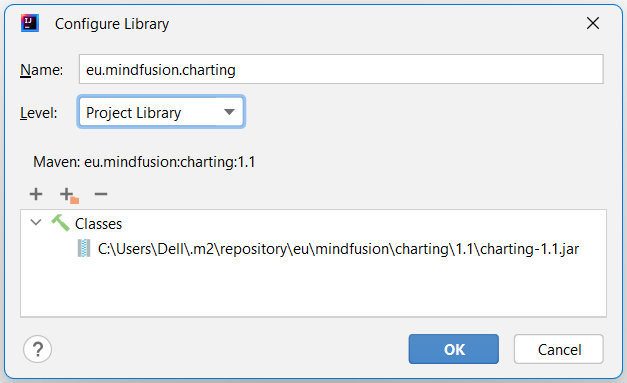
Task: Click the green hammer Classes icon
Action: pos(60,223)
